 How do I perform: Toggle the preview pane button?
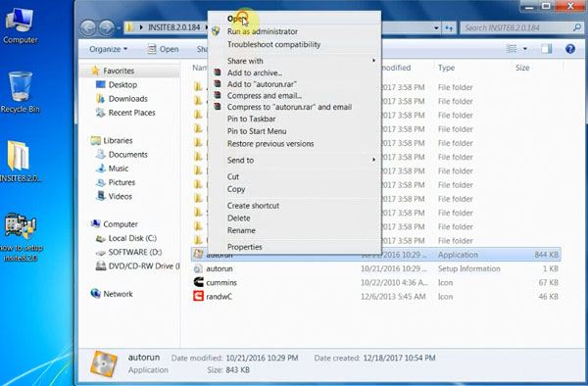point(547,49)
